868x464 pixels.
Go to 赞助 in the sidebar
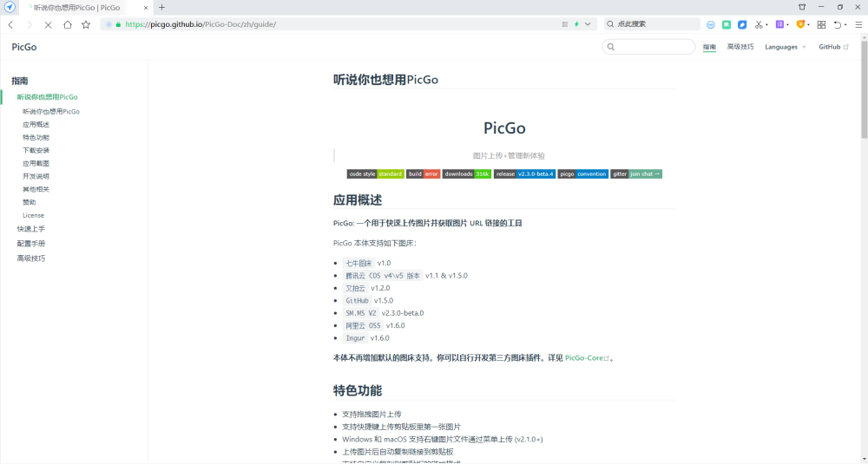pyautogui.click(x=30, y=202)
